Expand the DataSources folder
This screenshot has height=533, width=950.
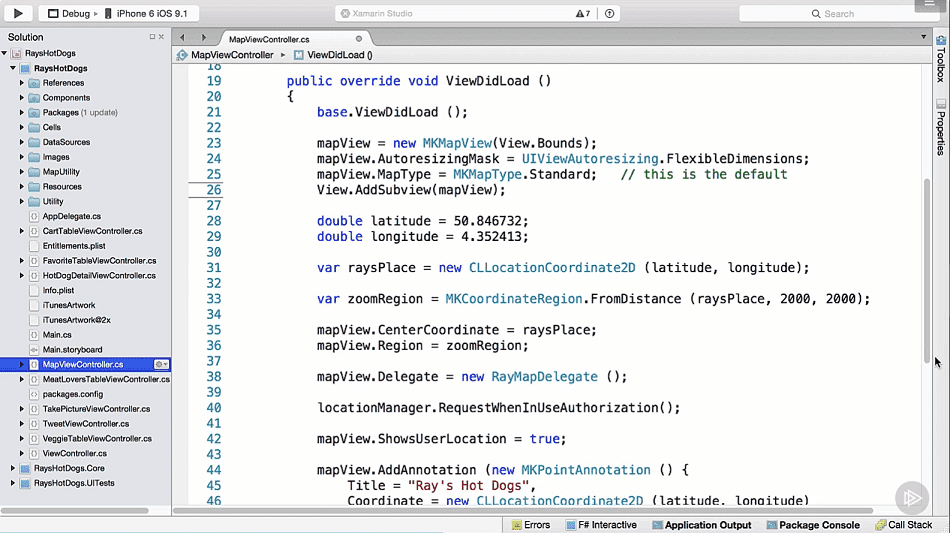[22, 142]
